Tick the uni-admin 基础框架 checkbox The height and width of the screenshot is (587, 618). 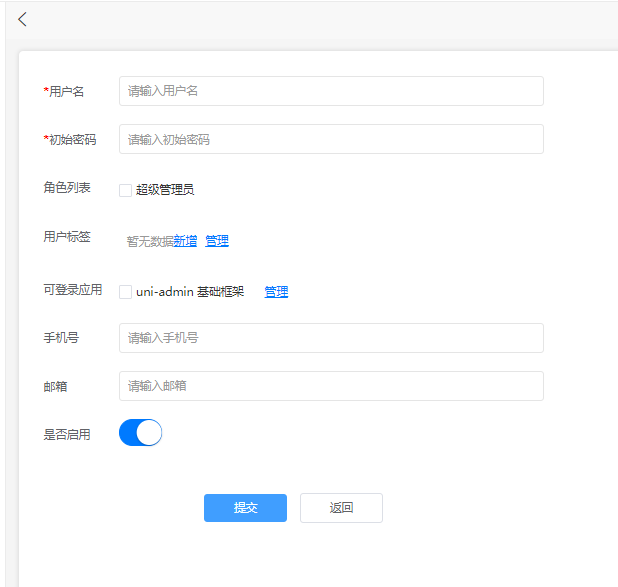pyautogui.click(x=125, y=292)
